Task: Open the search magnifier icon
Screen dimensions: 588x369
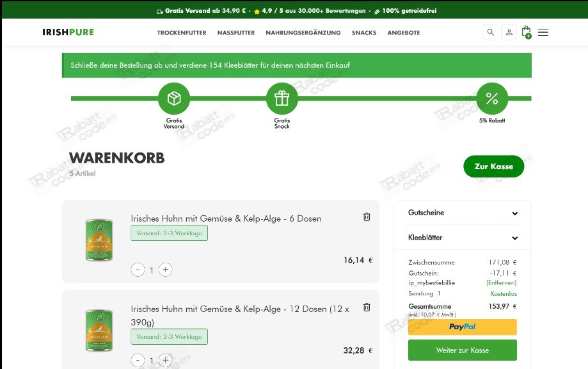Action: (491, 32)
